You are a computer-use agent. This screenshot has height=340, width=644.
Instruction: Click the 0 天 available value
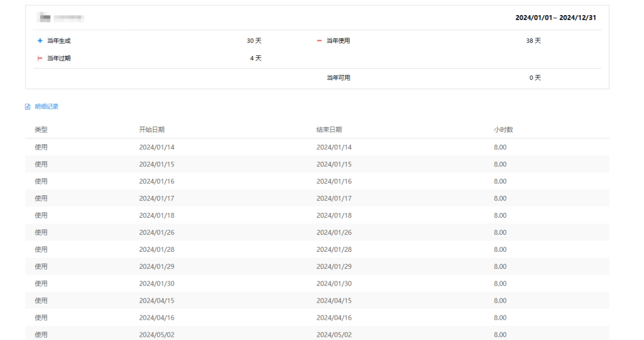[535, 78]
